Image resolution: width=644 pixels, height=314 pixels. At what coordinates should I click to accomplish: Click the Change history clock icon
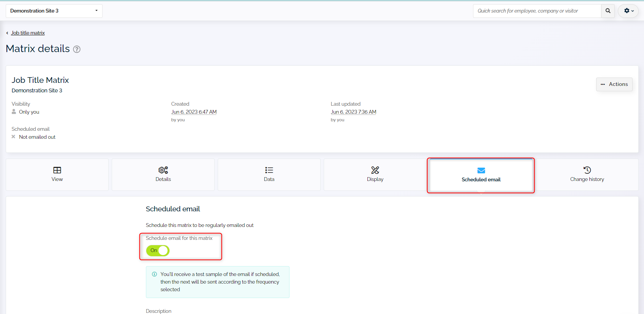pos(587,170)
